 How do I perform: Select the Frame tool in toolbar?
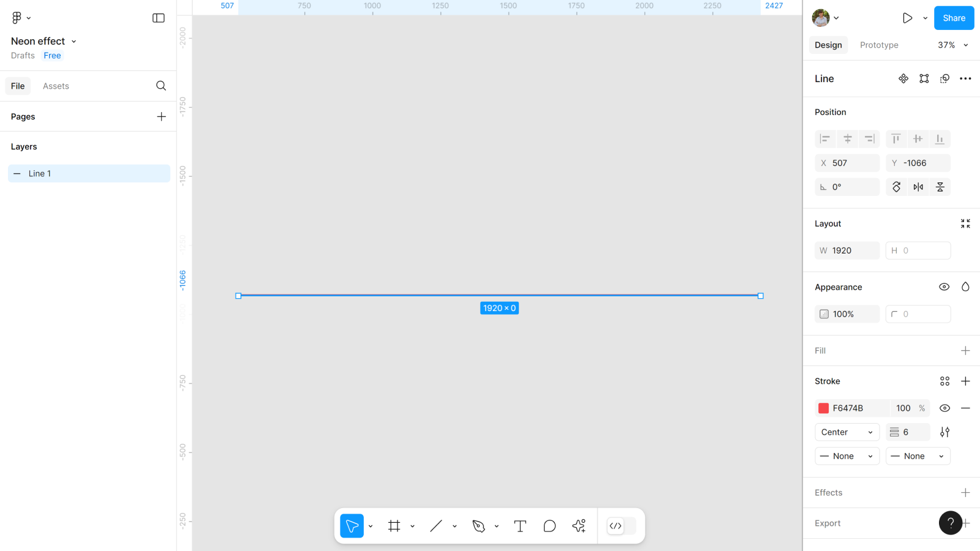click(394, 526)
